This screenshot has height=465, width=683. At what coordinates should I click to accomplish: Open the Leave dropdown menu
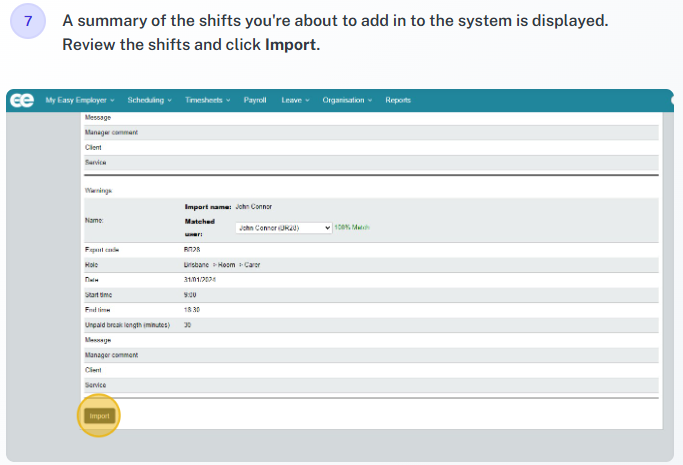point(295,100)
